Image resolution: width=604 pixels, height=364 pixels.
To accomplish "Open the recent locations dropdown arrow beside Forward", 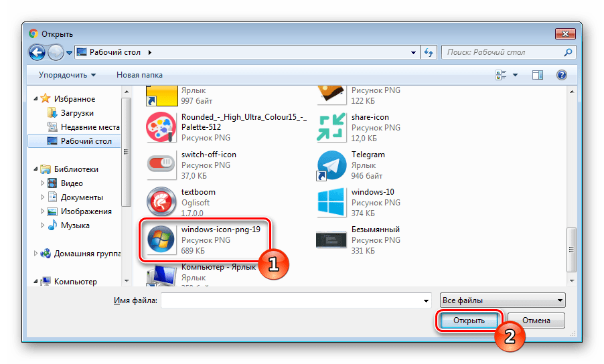I will 69,53.
